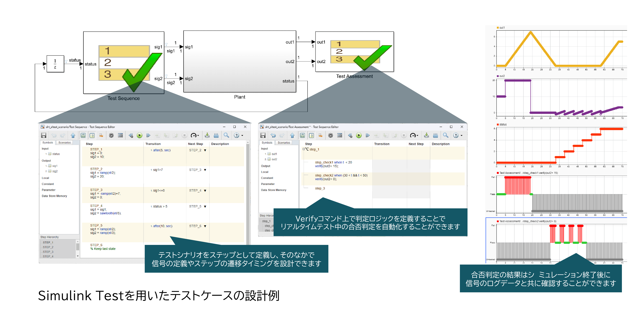
Task: Click magnifier search in Test Sequence toolbar
Action: 227,135
